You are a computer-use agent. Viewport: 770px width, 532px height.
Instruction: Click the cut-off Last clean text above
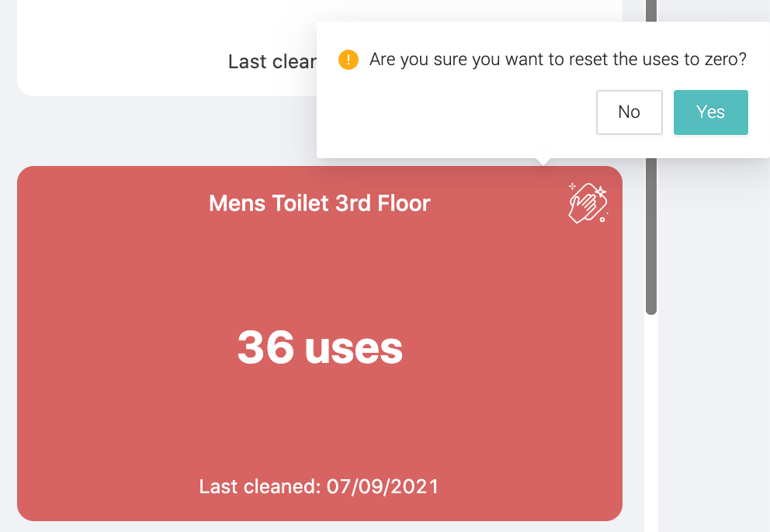272,62
